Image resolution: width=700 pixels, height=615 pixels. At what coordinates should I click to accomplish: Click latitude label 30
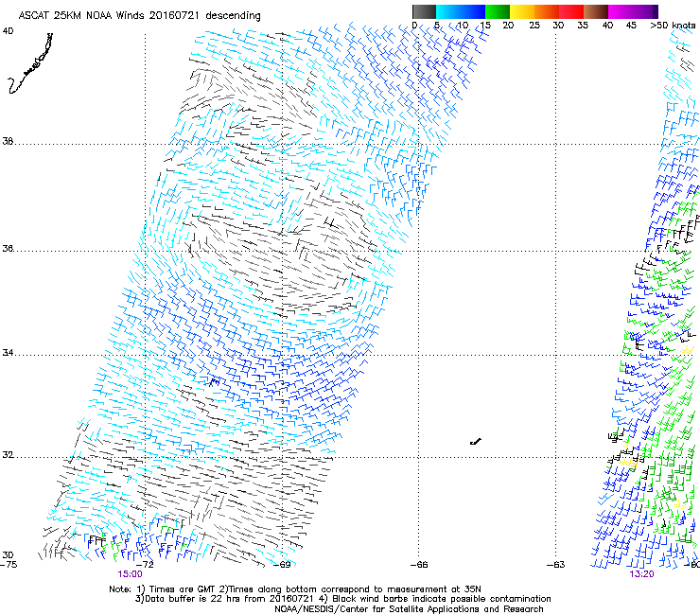8,555
